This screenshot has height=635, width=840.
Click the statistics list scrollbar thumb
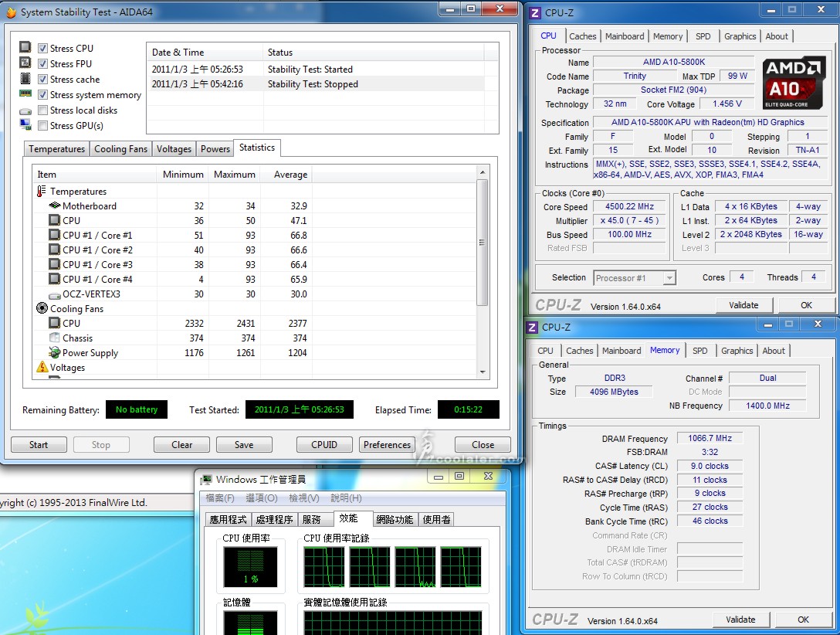[x=482, y=243]
